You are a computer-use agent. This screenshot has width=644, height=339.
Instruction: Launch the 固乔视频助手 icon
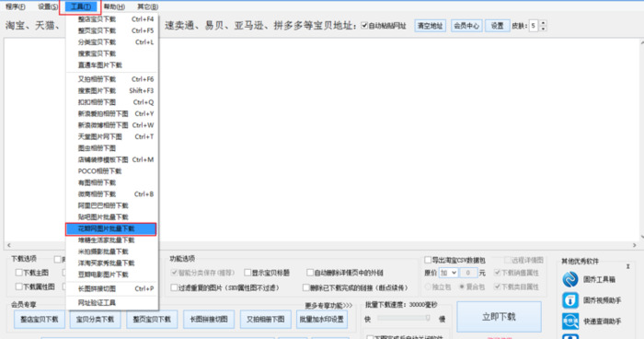570,300
